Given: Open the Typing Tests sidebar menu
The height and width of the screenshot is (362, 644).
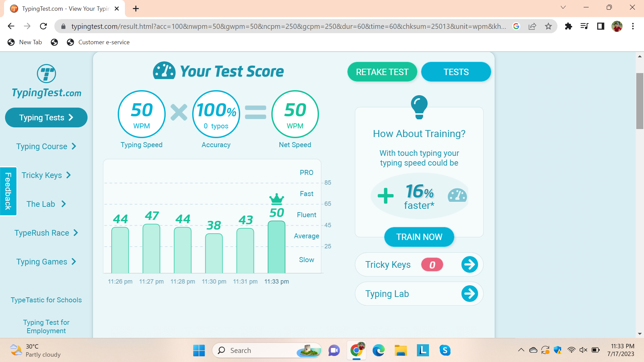Looking at the screenshot, I should [46, 118].
